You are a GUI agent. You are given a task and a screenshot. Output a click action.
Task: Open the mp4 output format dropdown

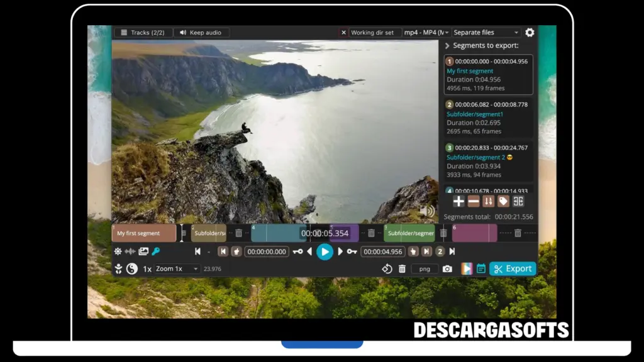pyautogui.click(x=426, y=33)
